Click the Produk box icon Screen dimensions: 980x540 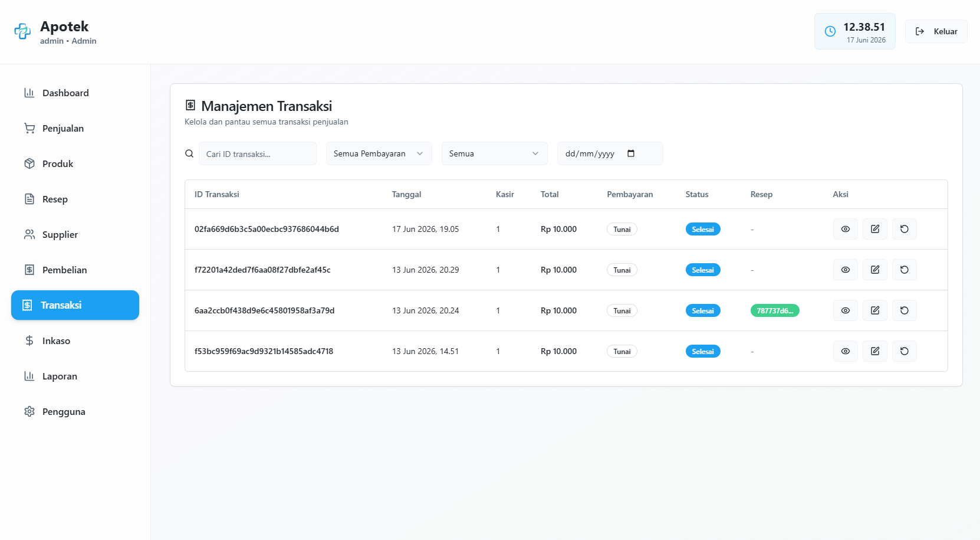point(29,163)
